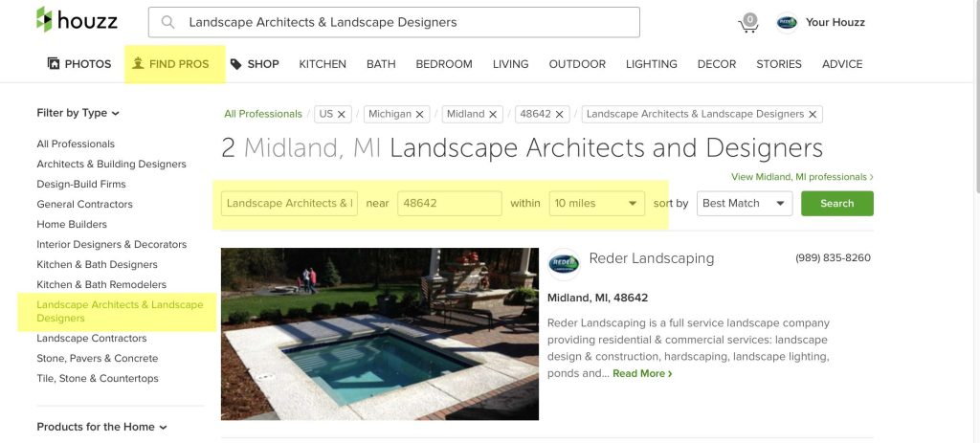The width and height of the screenshot is (980, 443).
Task: Select Kitchen & Bath Remodelers filter
Action: (x=101, y=284)
